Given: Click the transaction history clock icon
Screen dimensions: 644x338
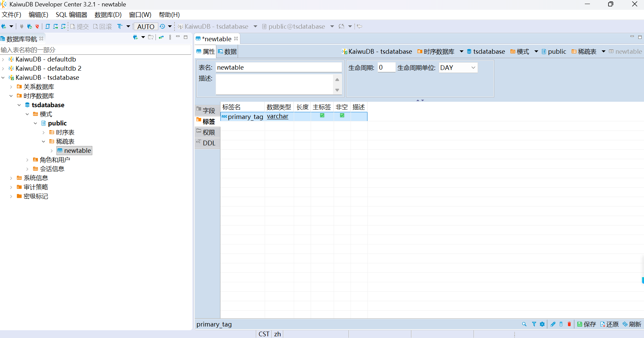Looking at the screenshot, I should point(162,26).
